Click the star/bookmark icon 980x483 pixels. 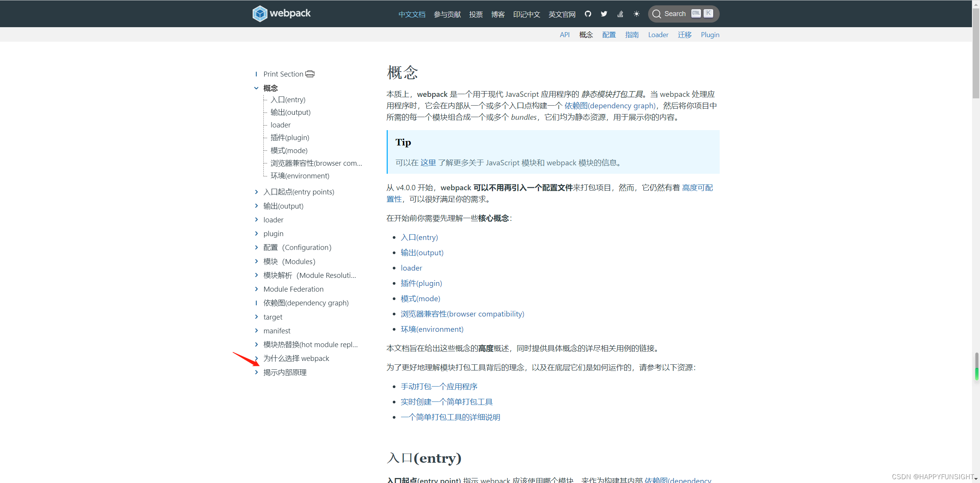635,14
